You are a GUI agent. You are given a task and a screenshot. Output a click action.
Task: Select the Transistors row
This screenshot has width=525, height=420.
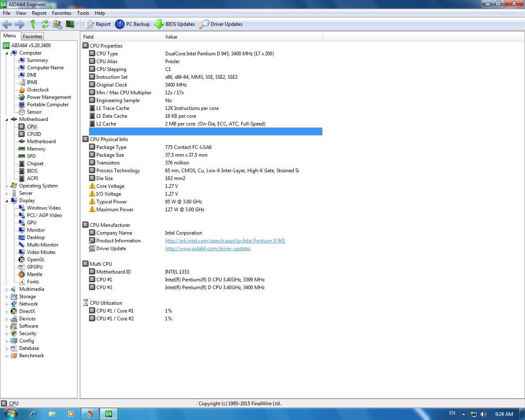[205, 163]
